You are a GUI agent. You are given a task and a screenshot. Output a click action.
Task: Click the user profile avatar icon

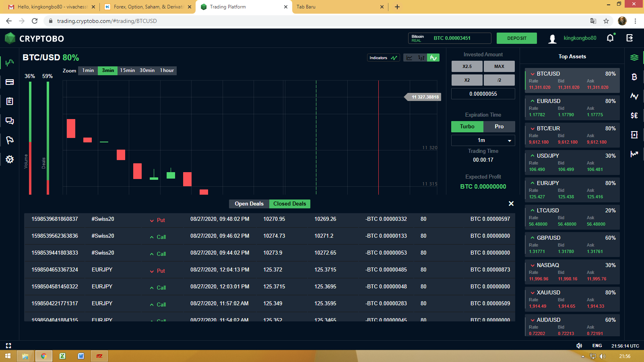(553, 39)
